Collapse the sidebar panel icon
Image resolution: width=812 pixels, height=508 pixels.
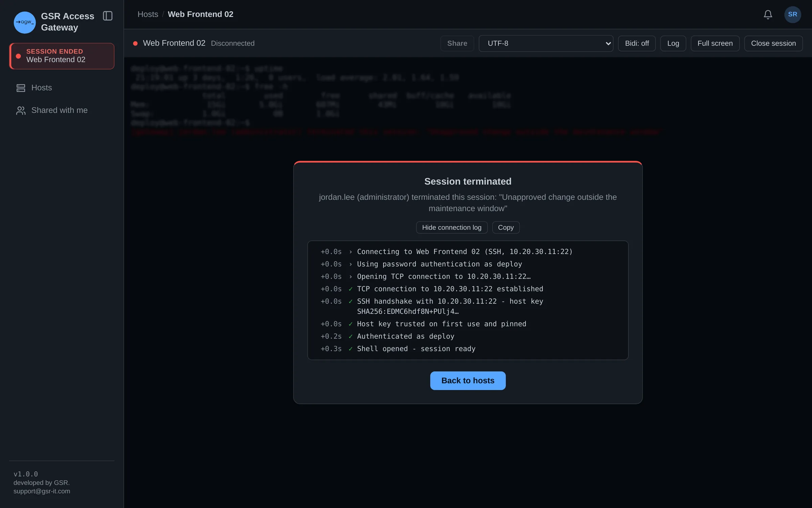click(108, 16)
